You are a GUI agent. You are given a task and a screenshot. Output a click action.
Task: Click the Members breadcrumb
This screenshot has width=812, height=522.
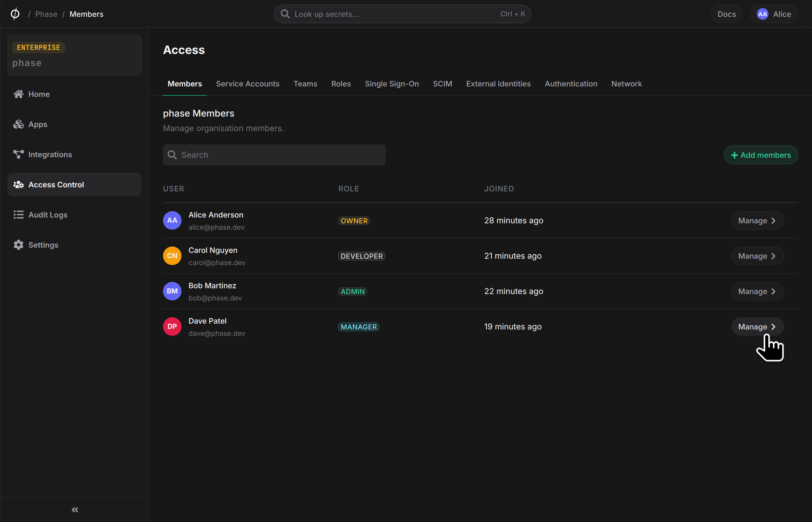(x=86, y=14)
